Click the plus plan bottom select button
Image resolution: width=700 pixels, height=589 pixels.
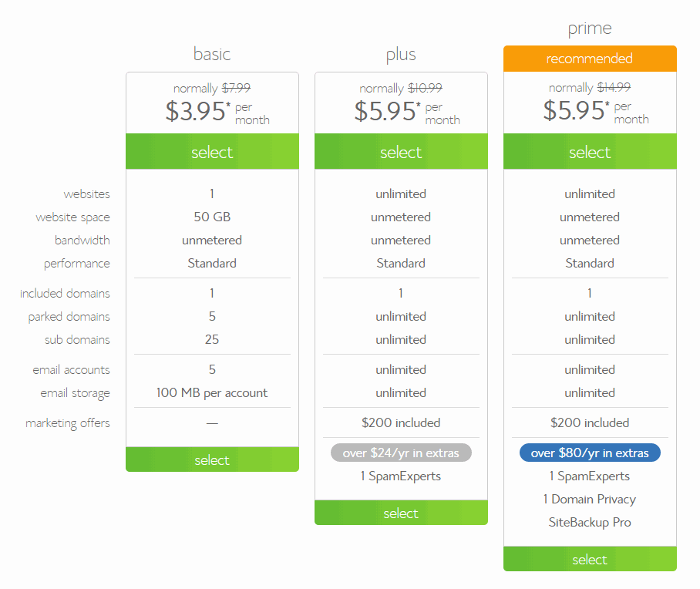401,513
